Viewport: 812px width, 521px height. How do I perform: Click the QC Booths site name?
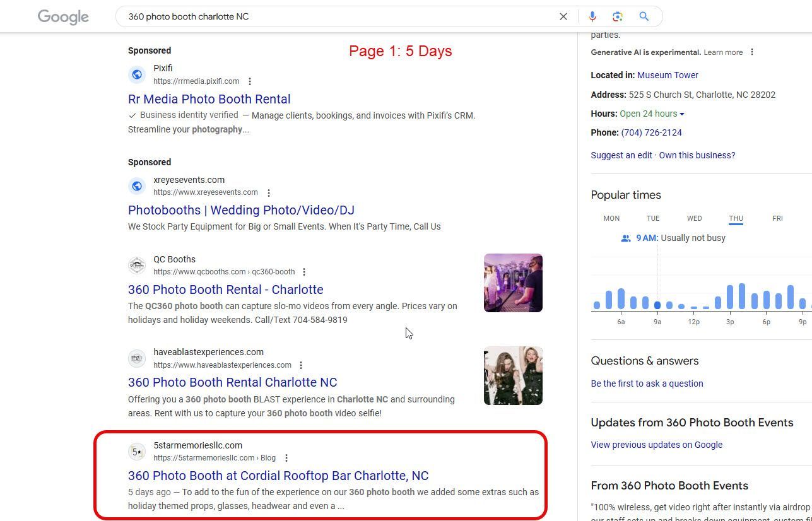click(x=174, y=259)
